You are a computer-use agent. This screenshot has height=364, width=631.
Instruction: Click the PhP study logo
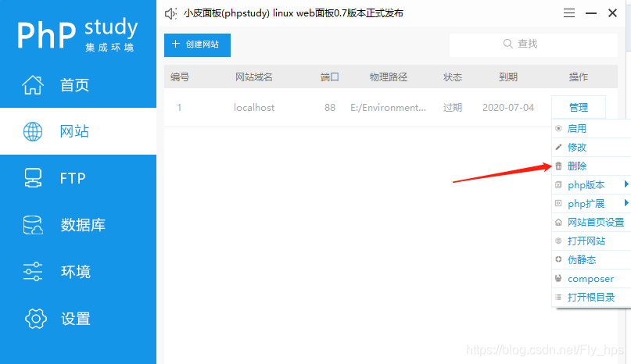[x=77, y=34]
